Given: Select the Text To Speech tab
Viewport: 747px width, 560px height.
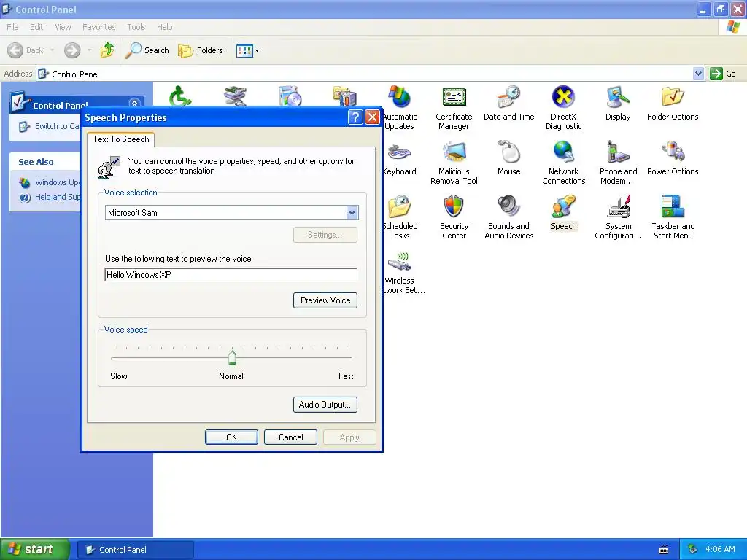Looking at the screenshot, I should [121, 139].
